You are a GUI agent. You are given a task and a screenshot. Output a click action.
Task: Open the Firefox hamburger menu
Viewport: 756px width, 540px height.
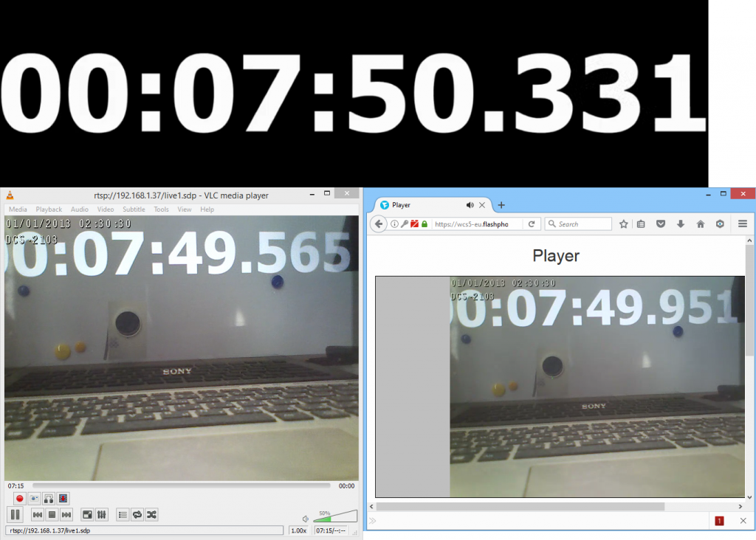pyautogui.click(x=743, y=224)
